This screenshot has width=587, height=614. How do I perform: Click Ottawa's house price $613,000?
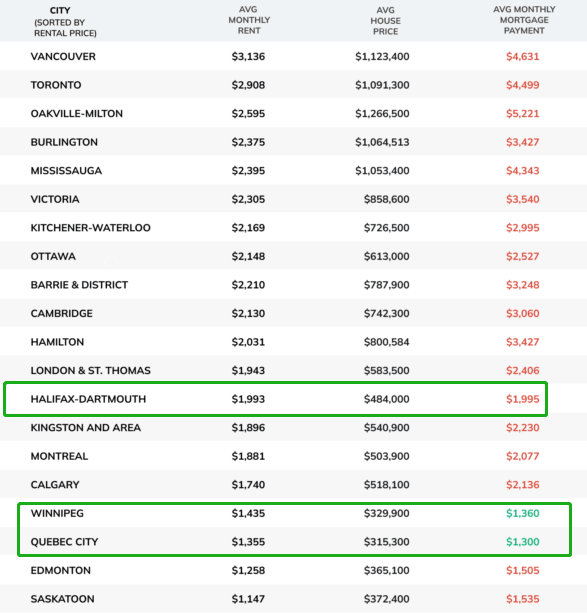(387, 256)
